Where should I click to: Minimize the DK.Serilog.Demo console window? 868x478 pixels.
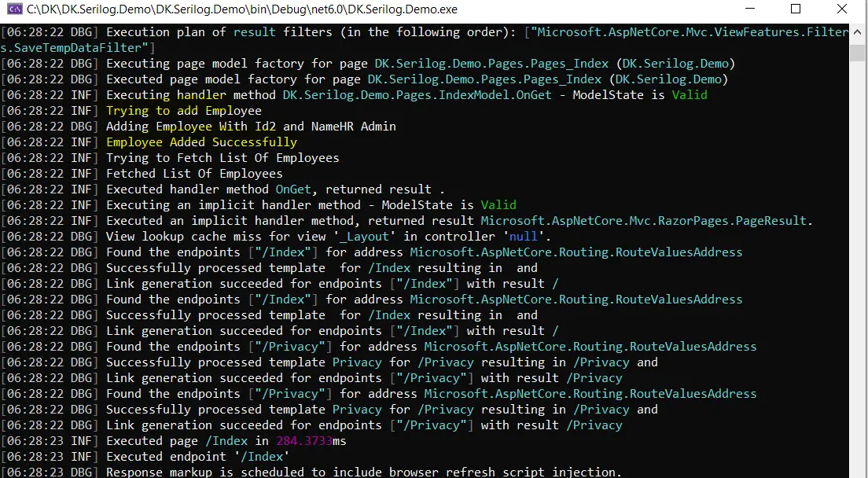coord(750,9)
